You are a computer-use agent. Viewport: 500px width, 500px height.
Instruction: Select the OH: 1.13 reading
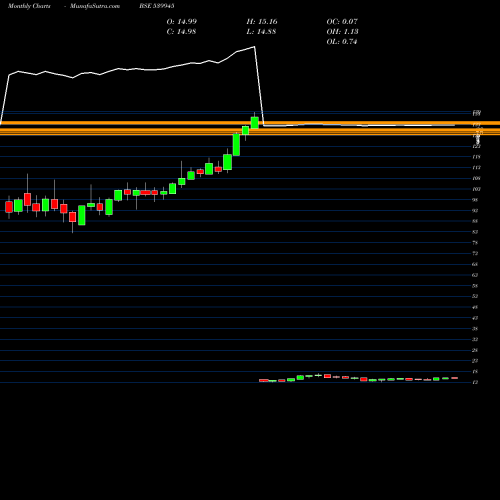(342, 32)
